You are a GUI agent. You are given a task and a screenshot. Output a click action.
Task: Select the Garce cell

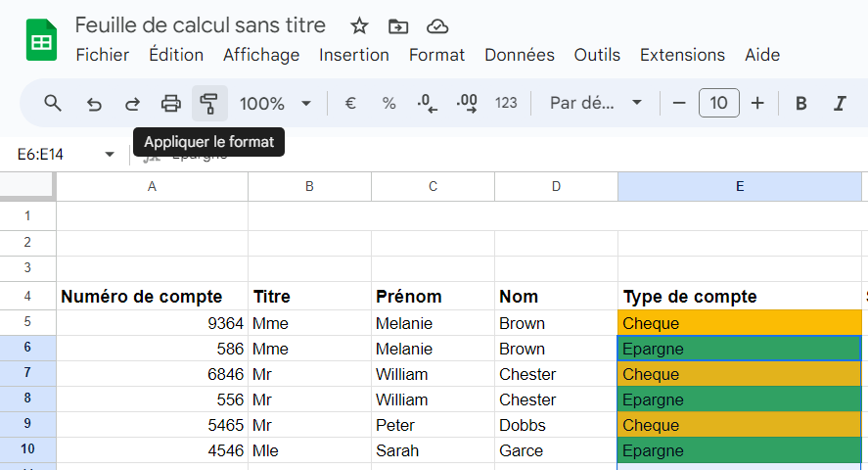556,450
